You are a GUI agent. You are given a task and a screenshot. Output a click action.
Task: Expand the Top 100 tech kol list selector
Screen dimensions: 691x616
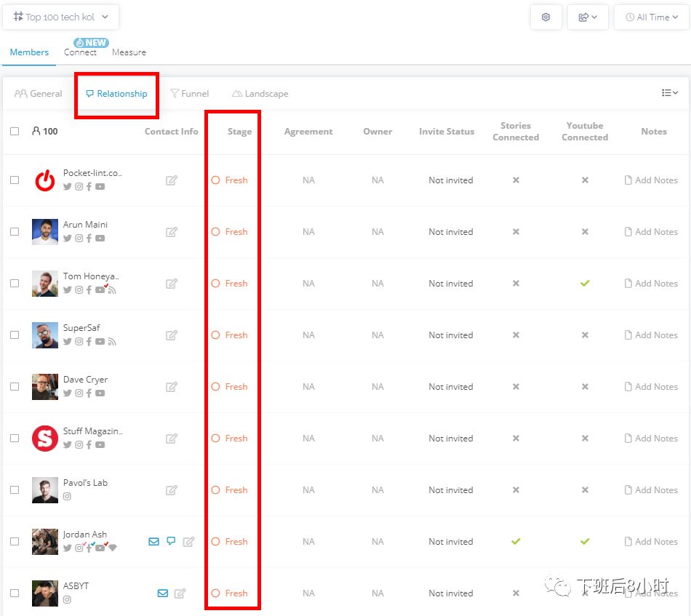pos(60,17)
